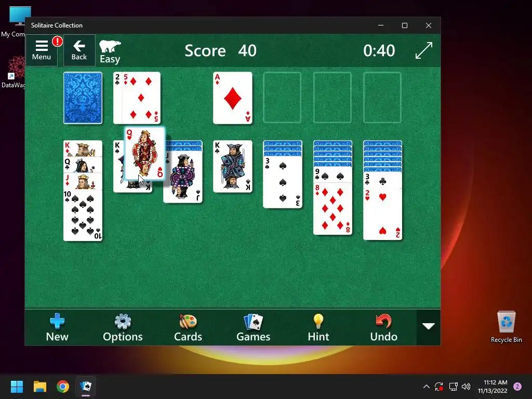The image size is (532, 399).
Task: Go Back using the arrow button
Action: coord(79,50)
